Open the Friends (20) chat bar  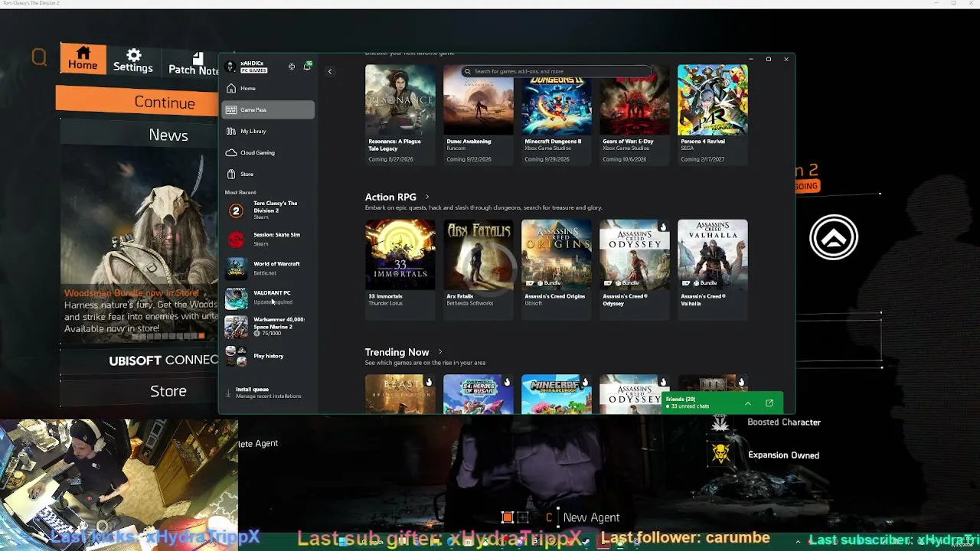[x=723, y=403]
